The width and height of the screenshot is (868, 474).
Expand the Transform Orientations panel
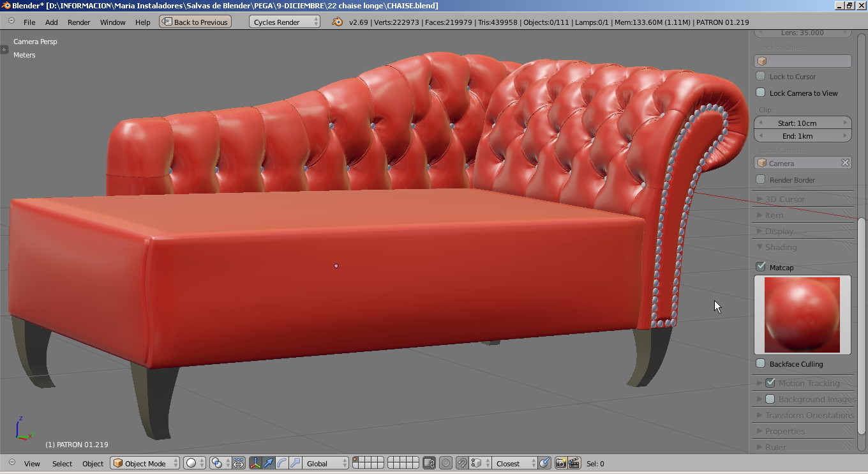click(804, 415)
